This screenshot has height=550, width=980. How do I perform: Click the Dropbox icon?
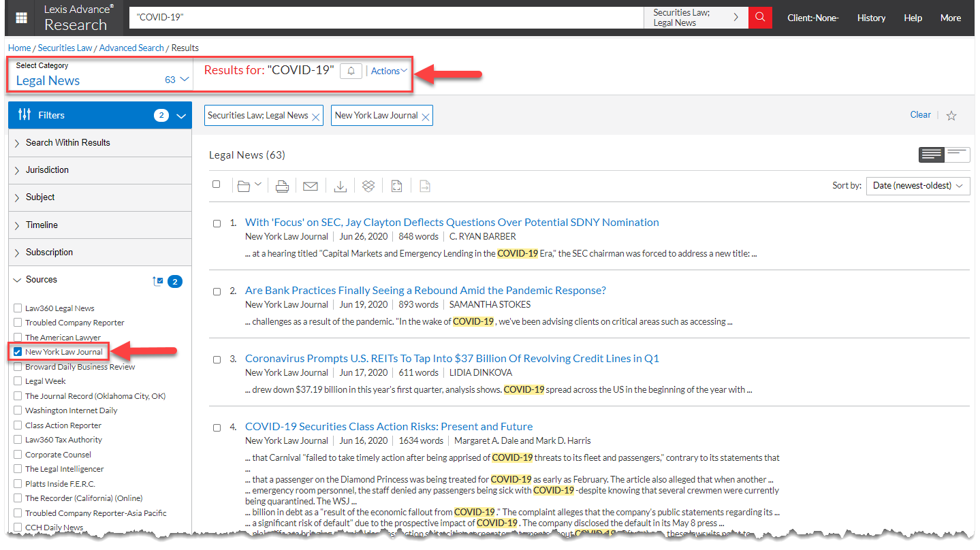(x=368, y=186)
